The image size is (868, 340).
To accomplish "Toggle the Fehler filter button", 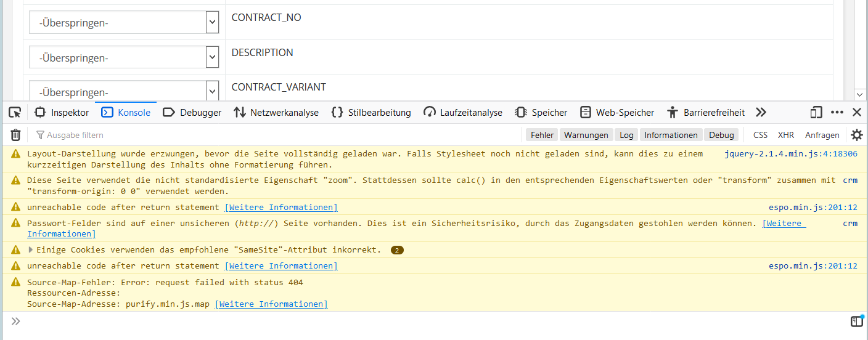I will [x=542, y=135].
